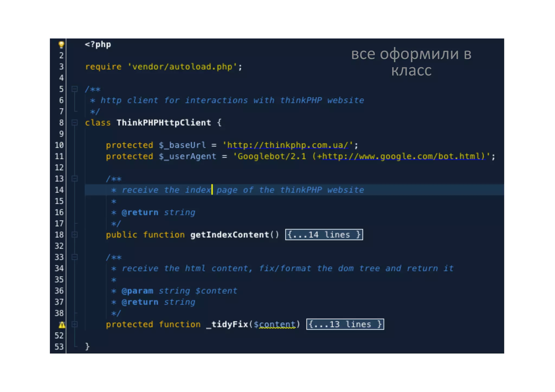Click the <?php opening tag

tap(98, 44)
